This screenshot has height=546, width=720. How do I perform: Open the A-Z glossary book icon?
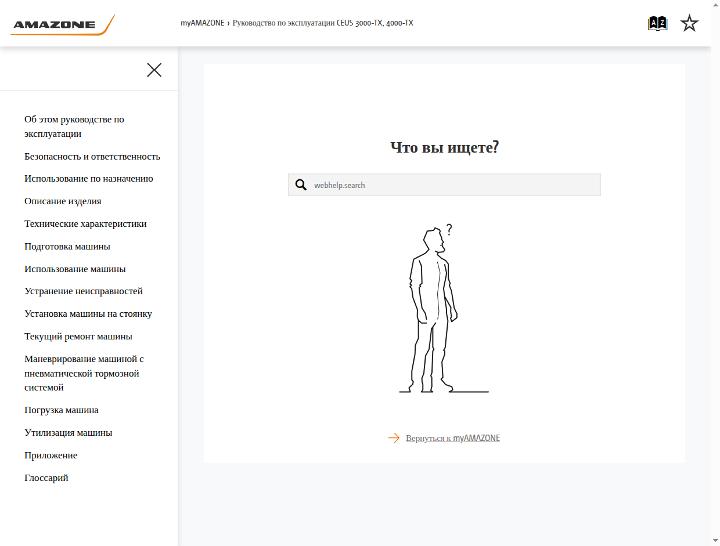coord(657,23)
